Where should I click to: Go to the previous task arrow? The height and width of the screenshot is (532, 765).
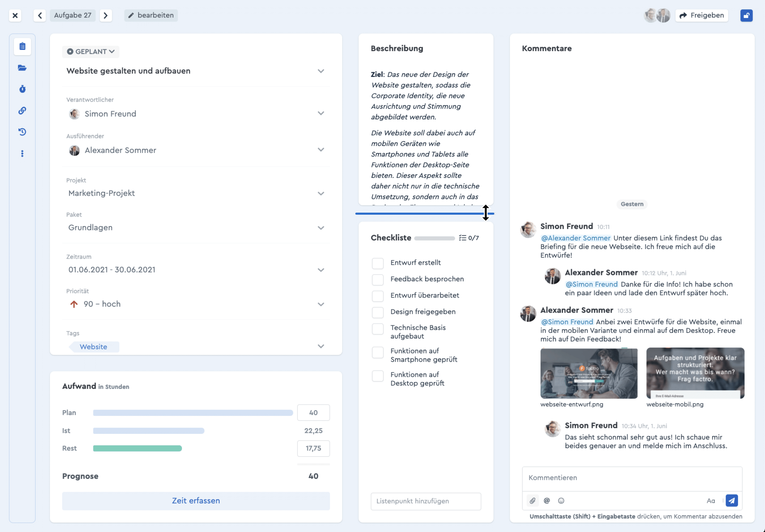tap(40, 15)
